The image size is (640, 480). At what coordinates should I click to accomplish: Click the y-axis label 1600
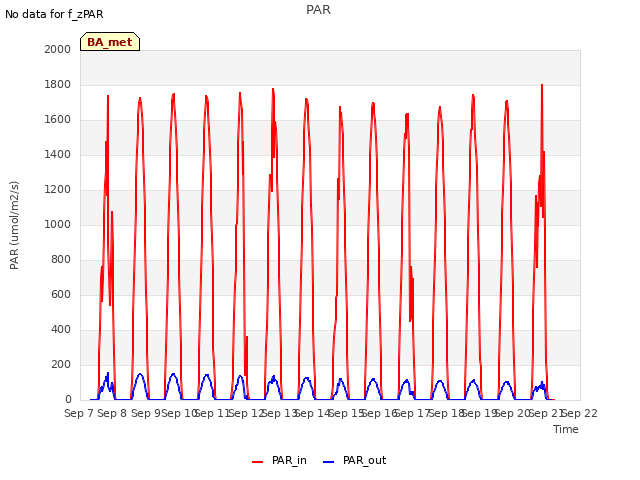coord(58,120)
